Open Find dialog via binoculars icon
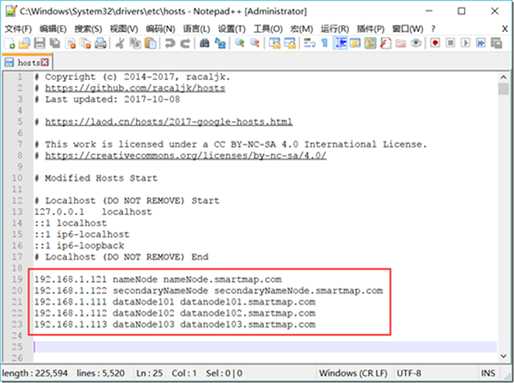The width and height of the screenshot is (514, 383). click(x=204, y=43)
